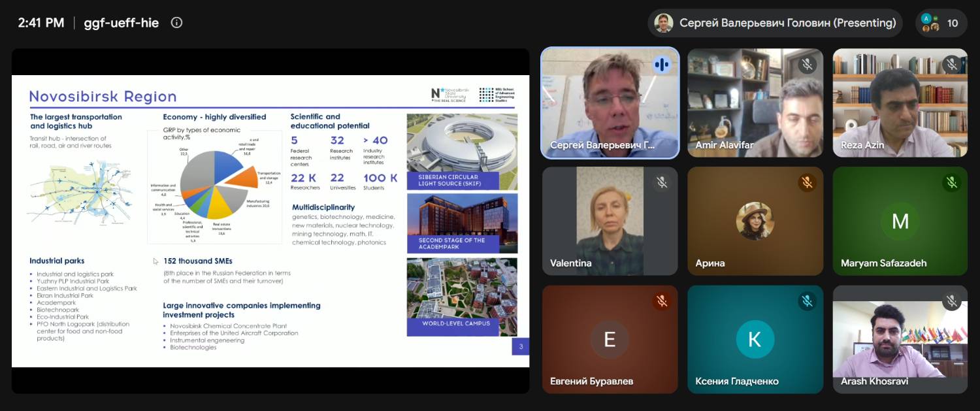Click muted microphone icon on Евгений Буравлев tile
Screen dimensions: 980x411
point(662,301)
